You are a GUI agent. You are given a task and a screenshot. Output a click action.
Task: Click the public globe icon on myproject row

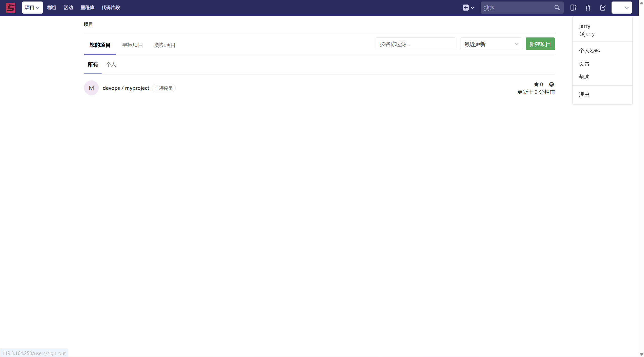[551, 84]
